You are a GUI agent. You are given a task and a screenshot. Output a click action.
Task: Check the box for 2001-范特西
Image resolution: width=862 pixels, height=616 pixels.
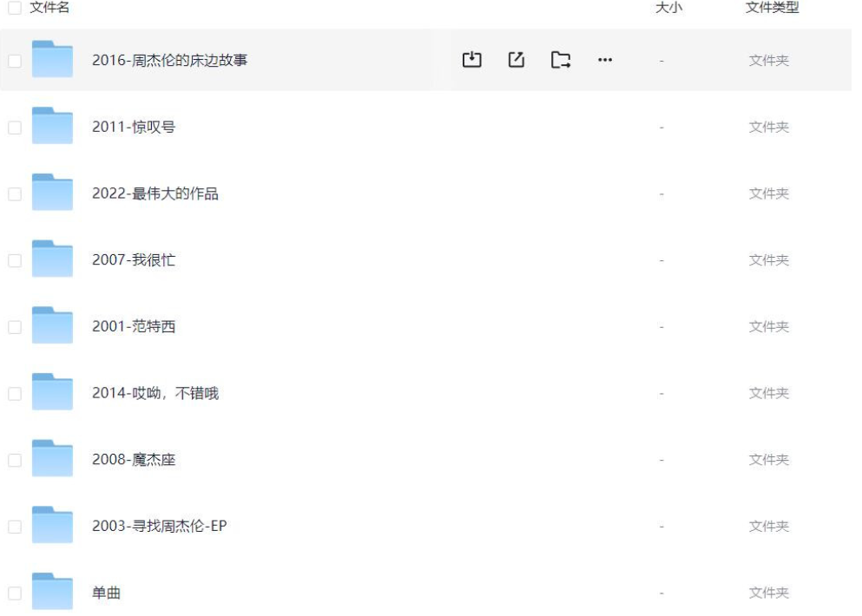(x=15, y=327)
